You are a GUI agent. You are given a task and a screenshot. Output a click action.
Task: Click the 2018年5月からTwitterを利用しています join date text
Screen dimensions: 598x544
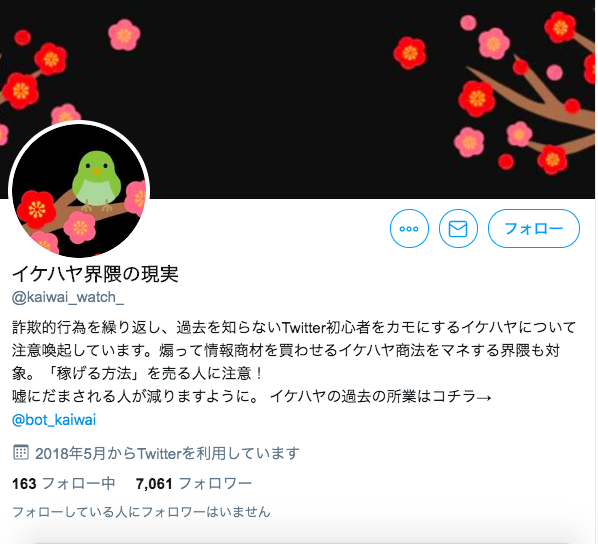pyautogui.click(x=167, y=453)
